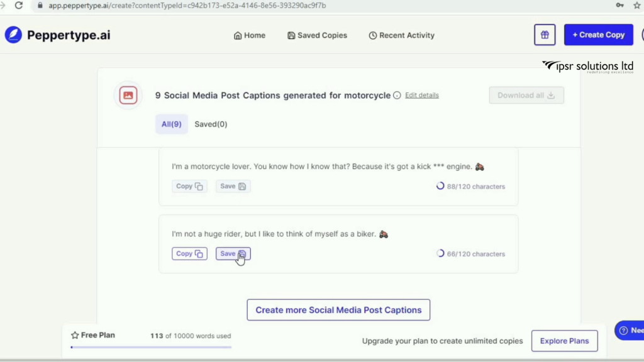Click the Peppertype.ai feather logo icon
This screenshot has width=644, height=362.
(x=13, y=35)
